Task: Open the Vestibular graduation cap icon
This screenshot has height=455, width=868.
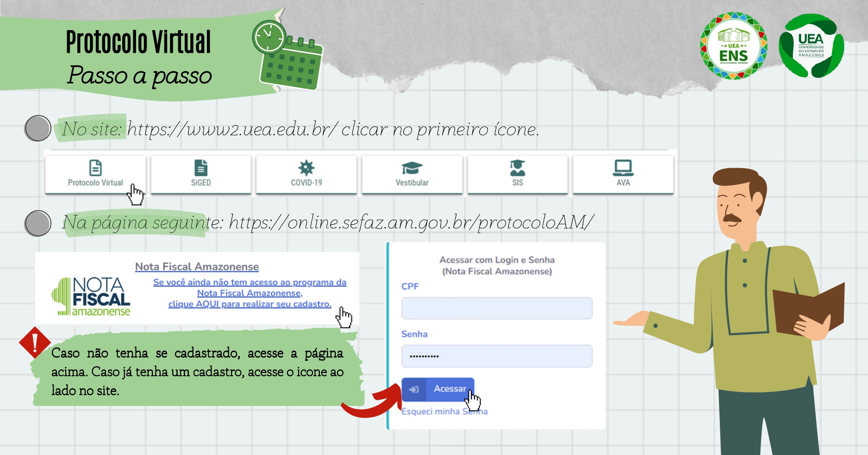Action: pyautogui.click(x=412, y=168)
